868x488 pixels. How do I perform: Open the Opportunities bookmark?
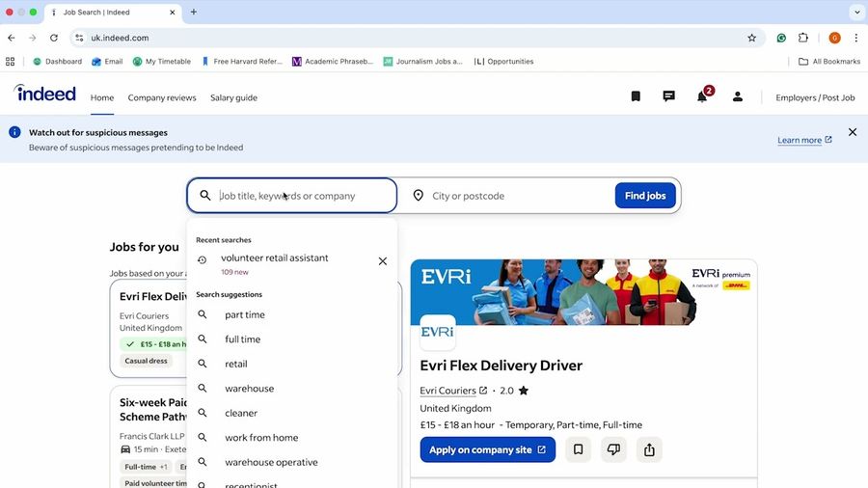[503, 62]
